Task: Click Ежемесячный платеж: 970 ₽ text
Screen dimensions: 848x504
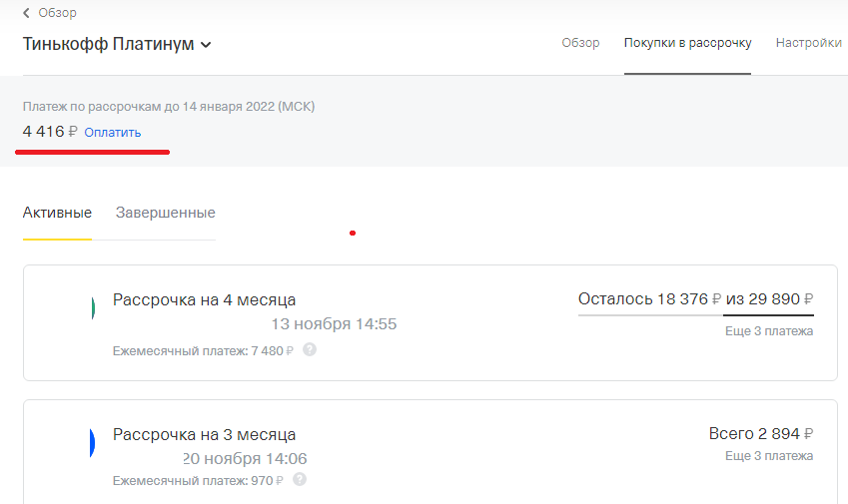Action: 198,481
